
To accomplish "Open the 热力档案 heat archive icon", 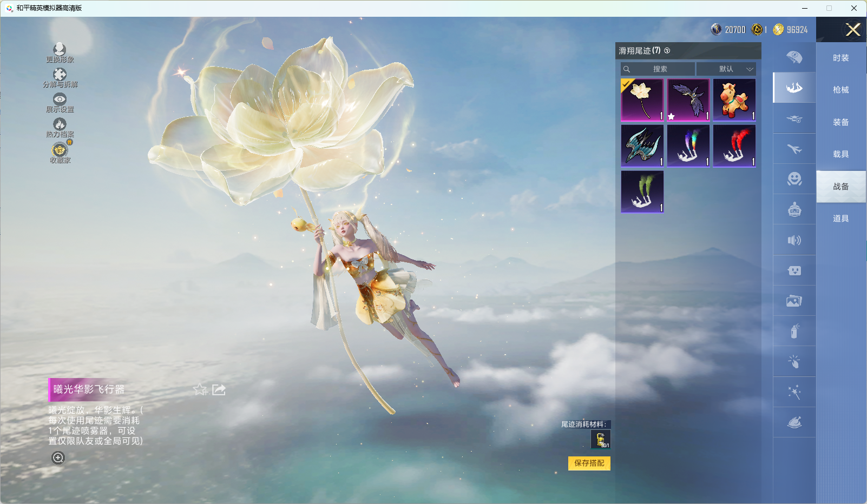I will point(60,128).
